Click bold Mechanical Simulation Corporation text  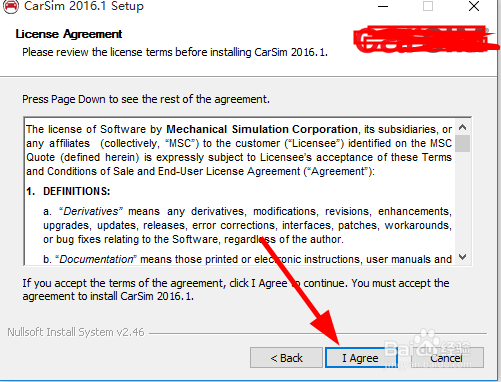pos(262,129)
